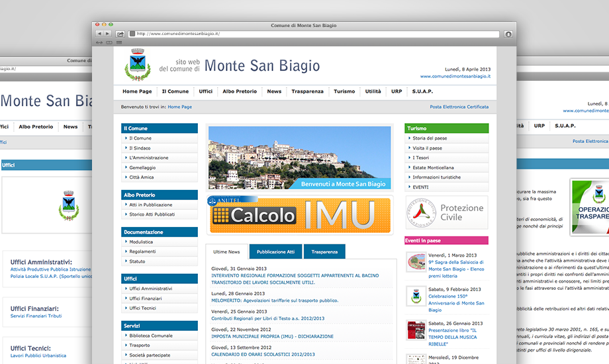Viewport: 609px width, 364px height.
Task: Open Lavori Pubblici Urbanistica link in left window
Action: [38, 355]
